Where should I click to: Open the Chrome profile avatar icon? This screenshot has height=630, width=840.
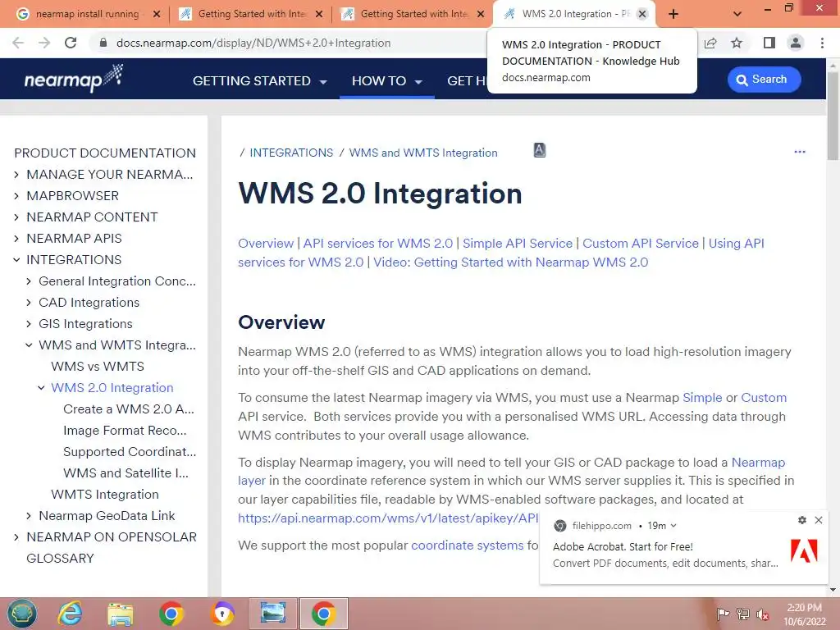click(796, 43)
